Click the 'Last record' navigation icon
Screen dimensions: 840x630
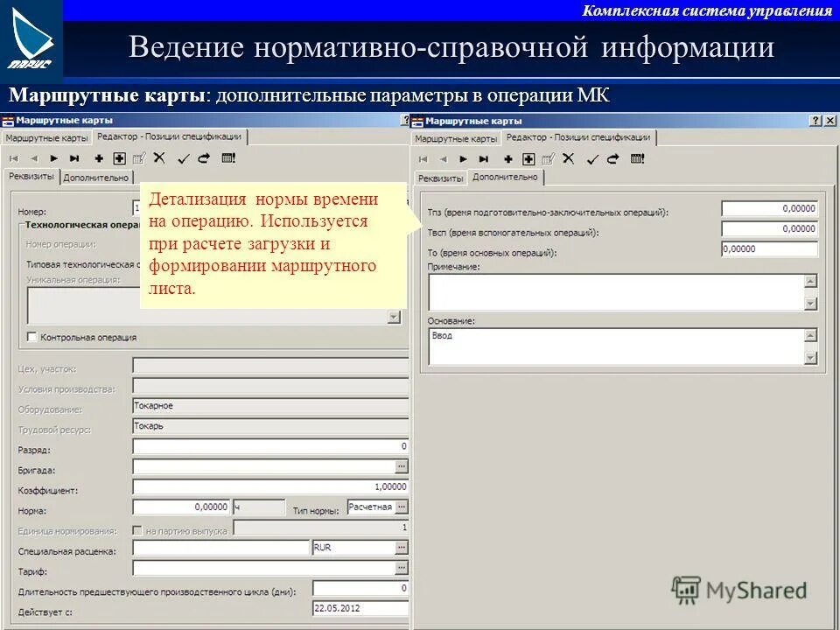73,158
